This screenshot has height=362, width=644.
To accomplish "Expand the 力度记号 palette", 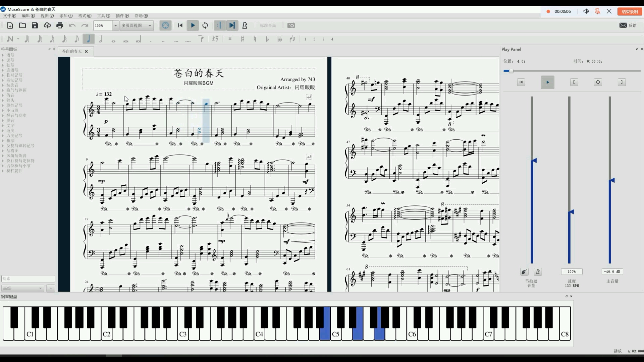I will (14, 136).
